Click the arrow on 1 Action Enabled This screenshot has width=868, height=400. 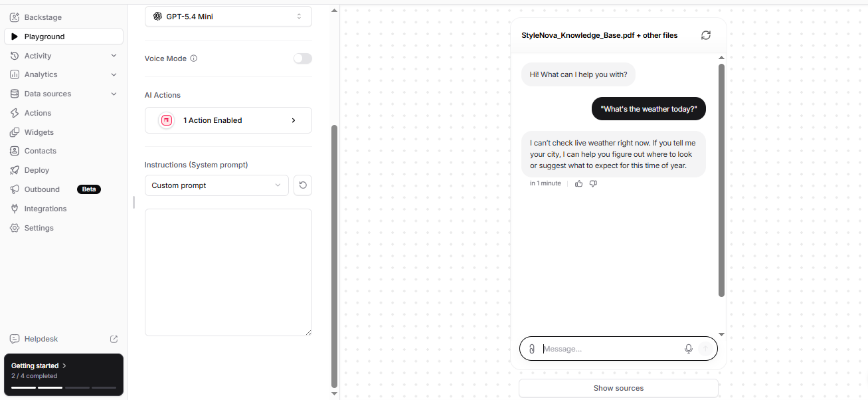pyautogui.click(x=294, y=120)
